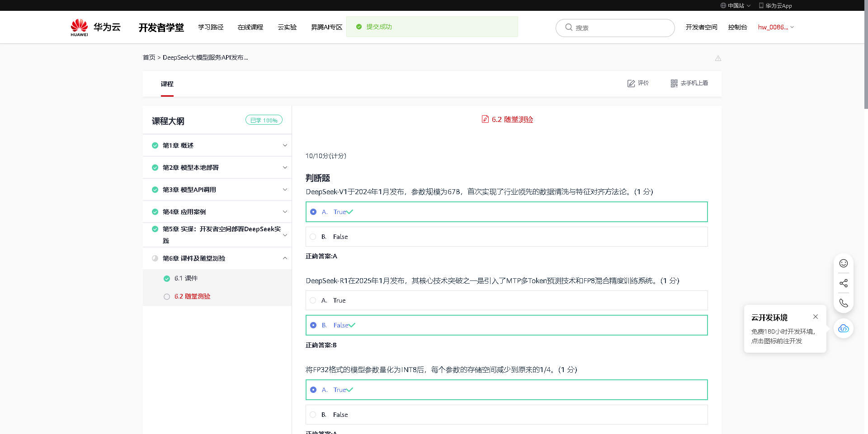Screen dimensions: 868x434
Task: Expand 第5章 实操 chapter chevron
Action: pos(285,235)
